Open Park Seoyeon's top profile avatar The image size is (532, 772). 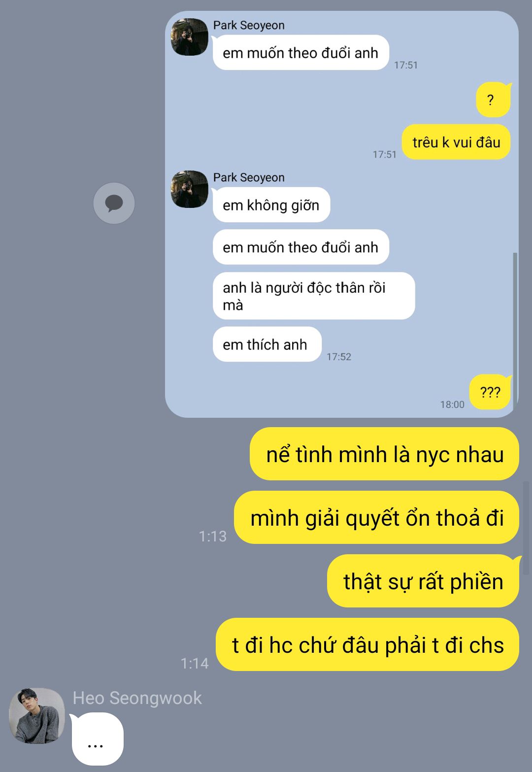click(190, 37)
